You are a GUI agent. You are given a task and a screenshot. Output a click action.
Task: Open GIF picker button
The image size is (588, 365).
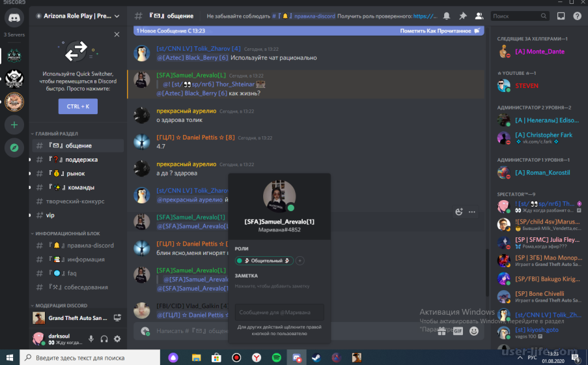pyautogui.click(x=458, y=331)
